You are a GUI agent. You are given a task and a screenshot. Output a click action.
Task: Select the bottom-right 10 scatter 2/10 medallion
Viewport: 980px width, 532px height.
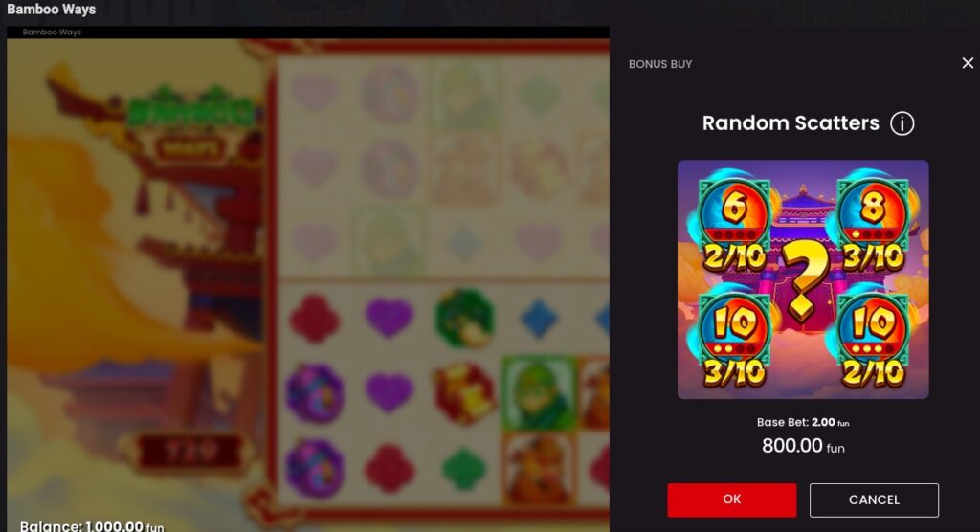[873, 340]
